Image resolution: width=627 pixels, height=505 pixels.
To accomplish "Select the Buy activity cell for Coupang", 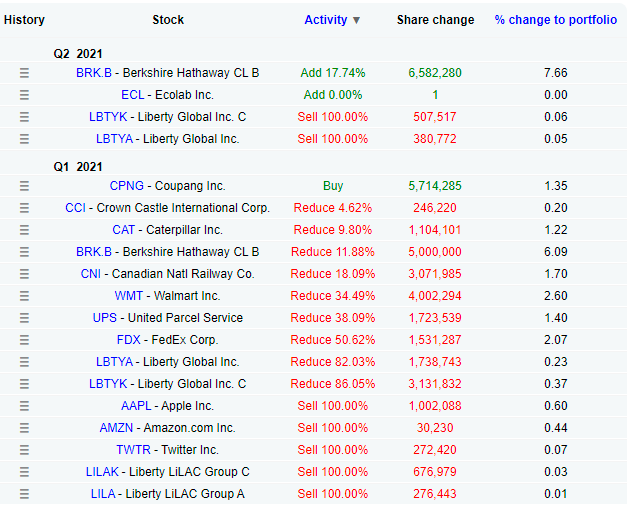I will coord(333,186).
